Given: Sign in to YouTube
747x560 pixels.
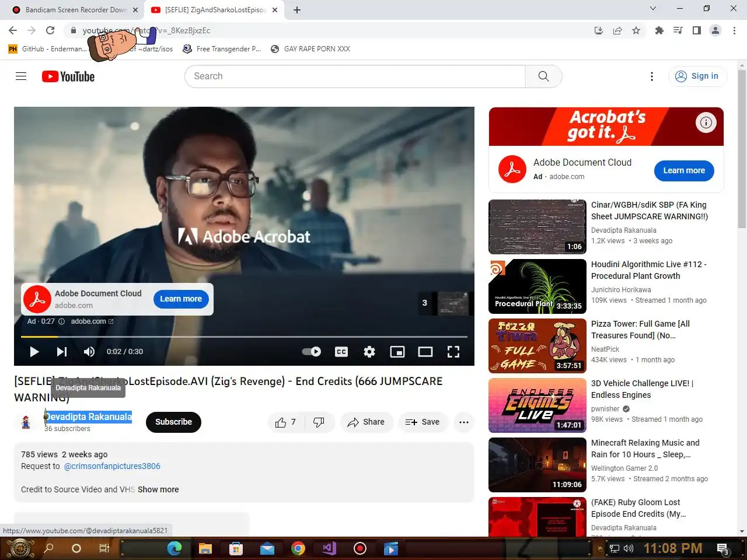Looking at the screenshot, I should (697, 76).
